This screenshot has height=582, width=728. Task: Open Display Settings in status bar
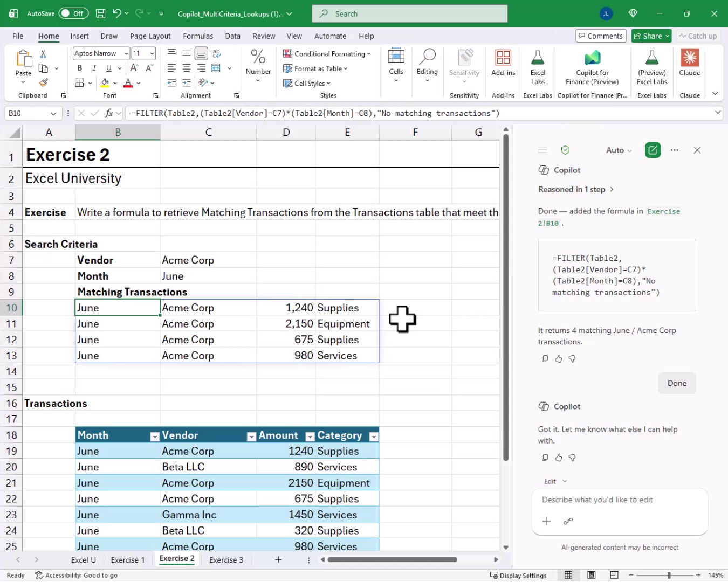tap(518, 576)
